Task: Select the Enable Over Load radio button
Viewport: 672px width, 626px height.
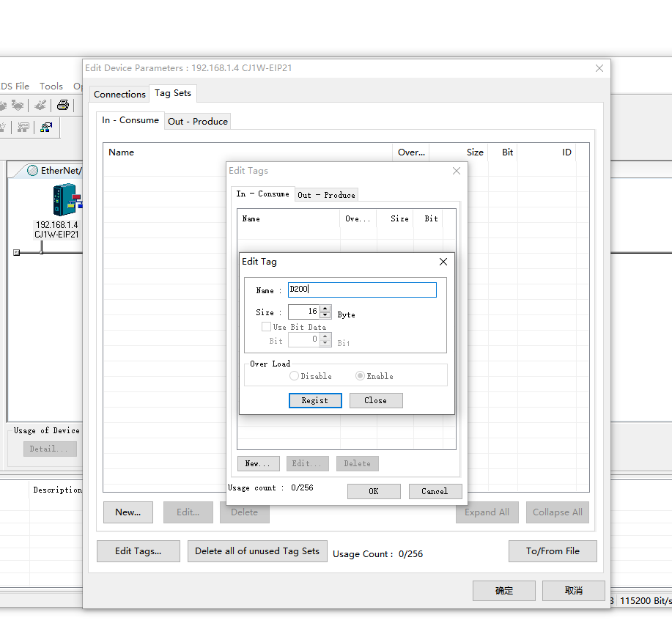Action: [360, 375]
